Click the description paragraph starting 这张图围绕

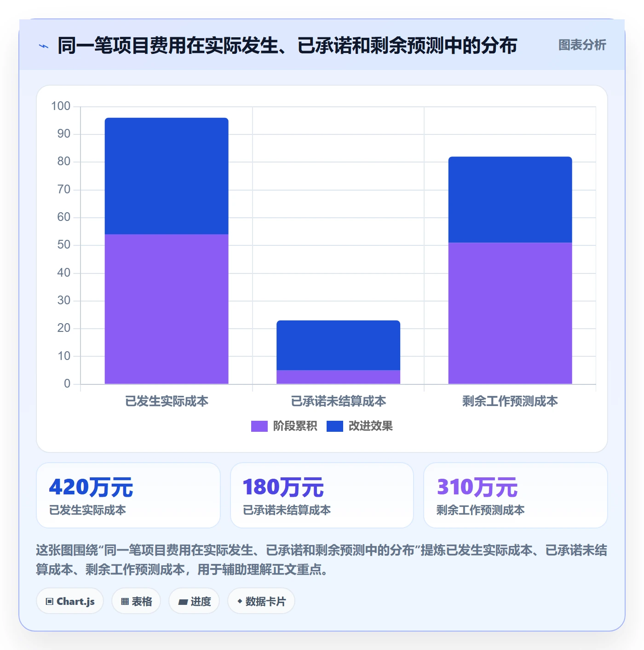point(322,560)
